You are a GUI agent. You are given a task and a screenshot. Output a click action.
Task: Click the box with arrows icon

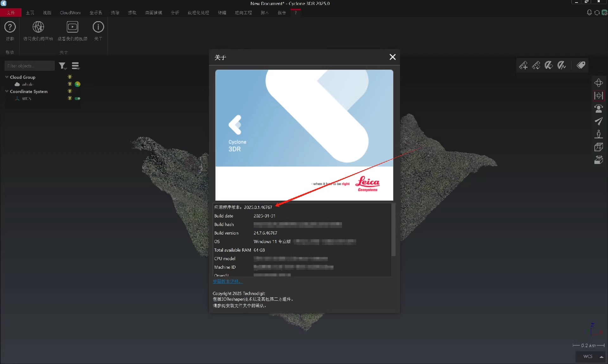click(x=598, y=160)
